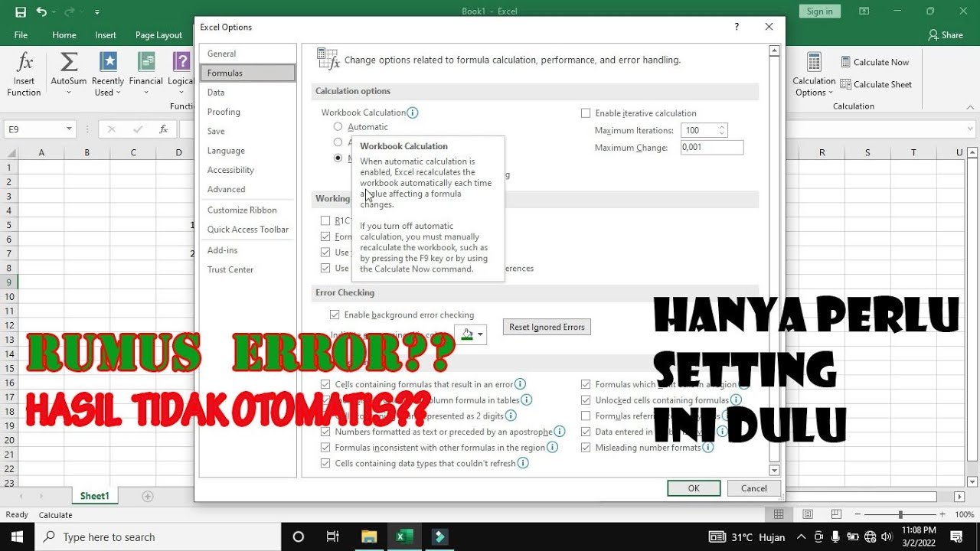Open Ribbon Display Options button
The image size is (980, 551).
coord(864,11)
